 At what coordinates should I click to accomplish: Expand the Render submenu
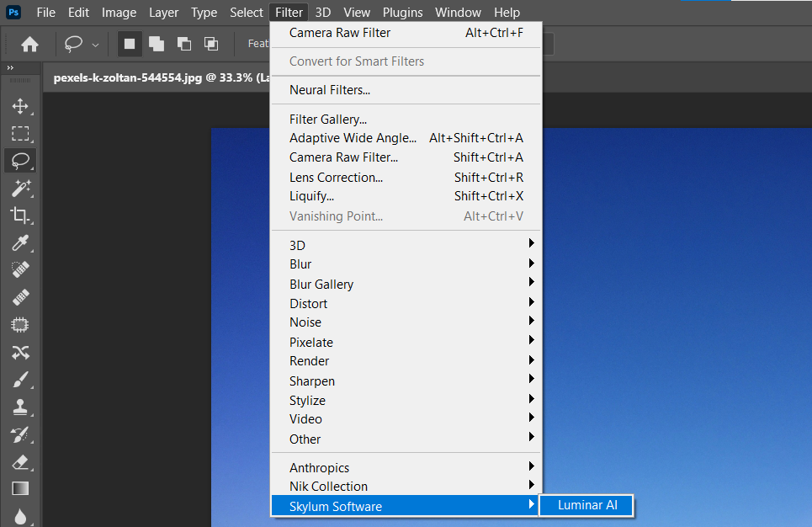pos(406,360)
